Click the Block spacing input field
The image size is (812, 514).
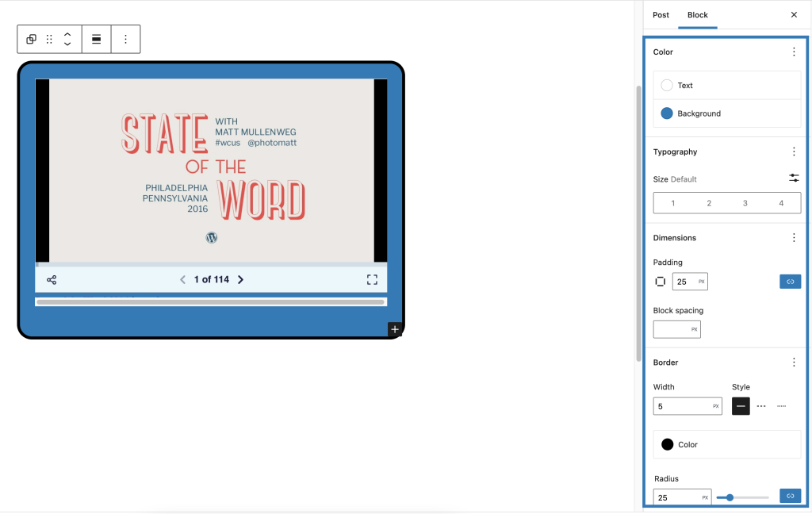[x=676, y=328]
